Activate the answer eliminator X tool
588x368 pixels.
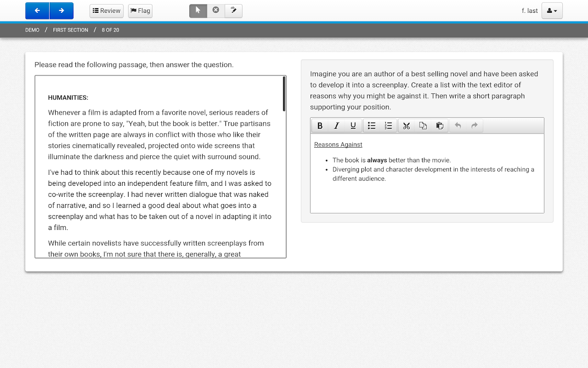216,11
